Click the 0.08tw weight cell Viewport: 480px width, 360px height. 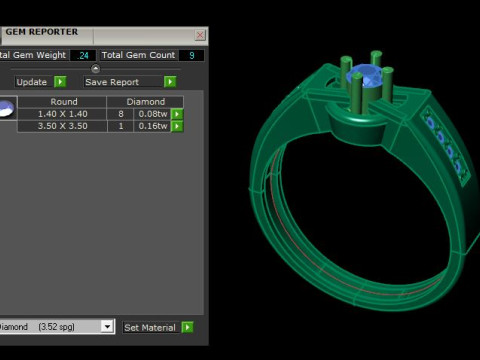coord(153,114)
